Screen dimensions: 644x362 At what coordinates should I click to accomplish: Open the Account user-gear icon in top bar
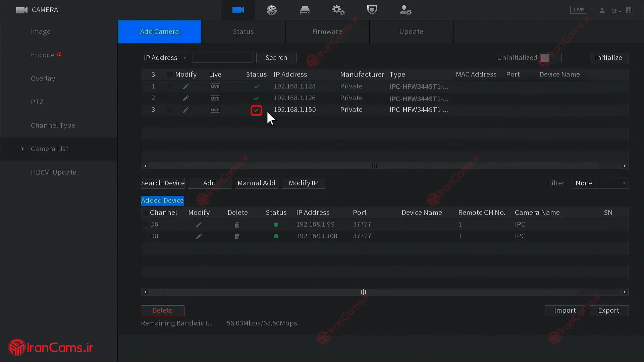pyautogui.click(x=406, y=10)
